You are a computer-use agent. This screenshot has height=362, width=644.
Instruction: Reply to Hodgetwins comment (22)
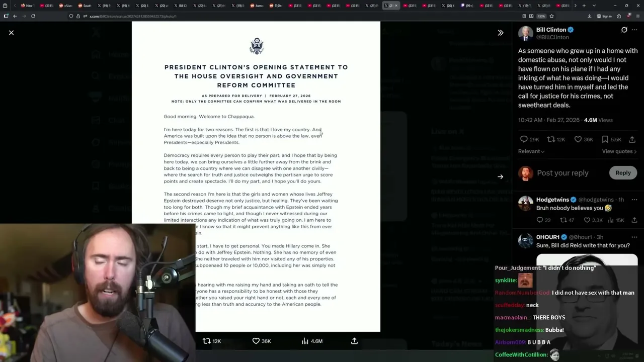543,220
